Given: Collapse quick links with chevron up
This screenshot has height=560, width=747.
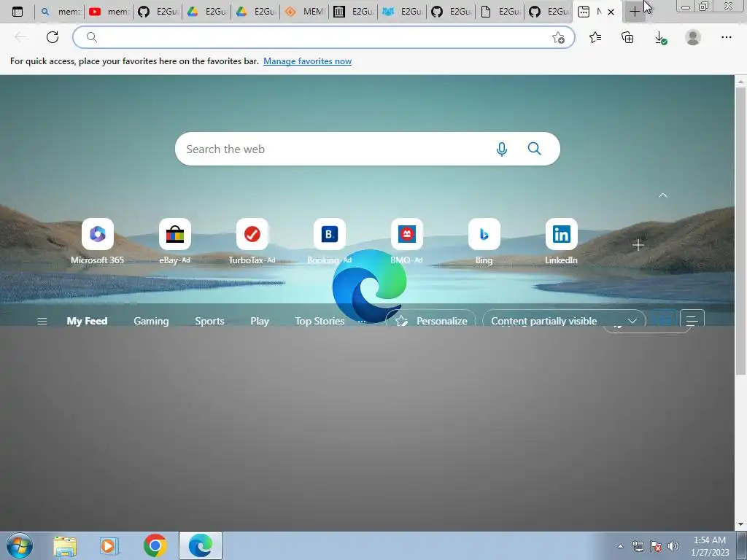Looking at the screenshot, I should 662,195.
